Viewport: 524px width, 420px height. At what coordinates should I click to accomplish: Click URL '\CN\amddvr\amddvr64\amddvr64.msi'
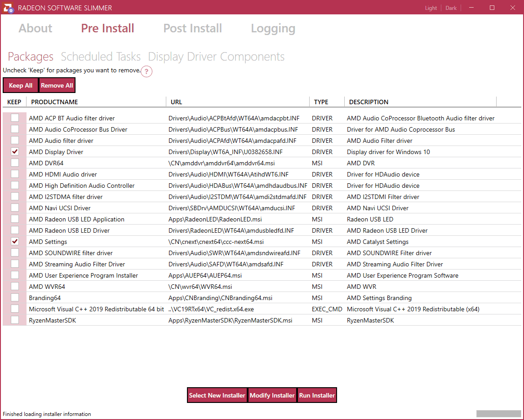click(222, 163)
